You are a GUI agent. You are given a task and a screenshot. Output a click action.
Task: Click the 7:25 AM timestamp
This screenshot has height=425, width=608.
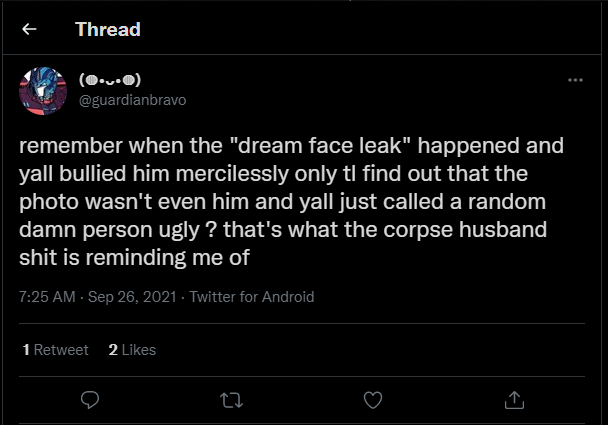click(47, 297)
